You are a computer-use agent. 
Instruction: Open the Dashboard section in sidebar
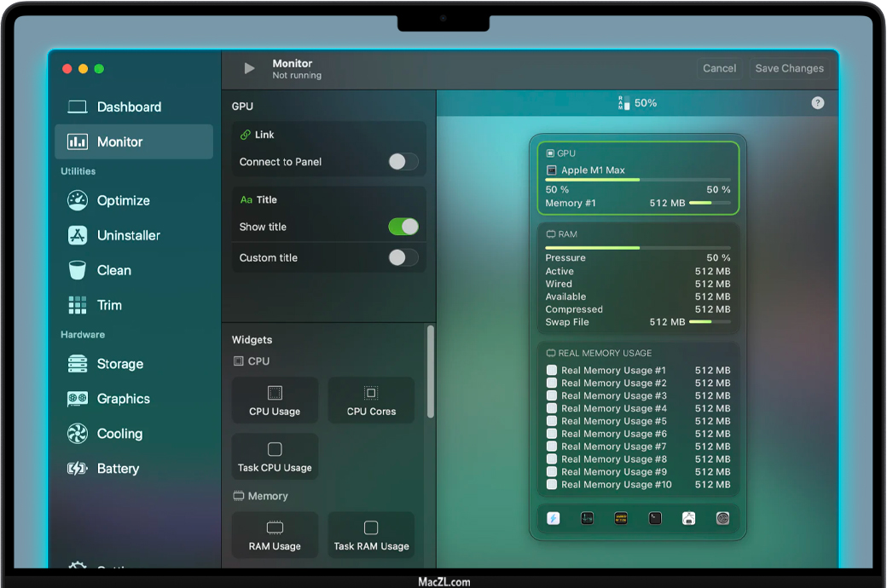[128, 107]
